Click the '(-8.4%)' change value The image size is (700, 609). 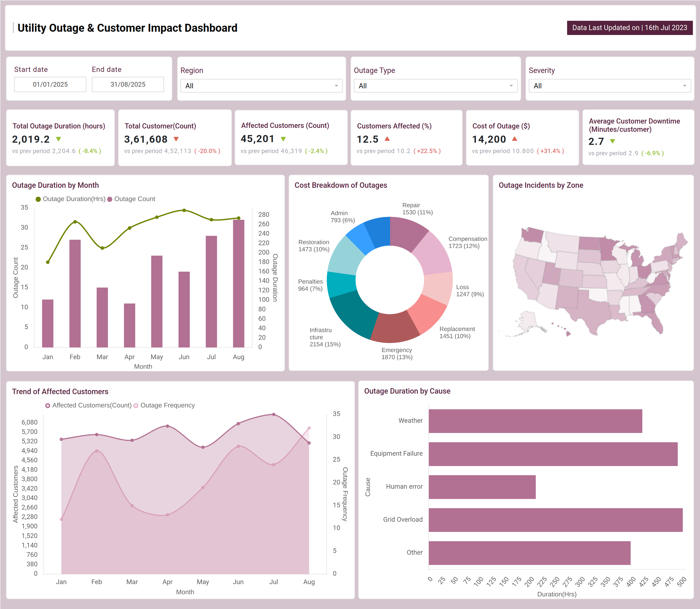pos(90,151)
